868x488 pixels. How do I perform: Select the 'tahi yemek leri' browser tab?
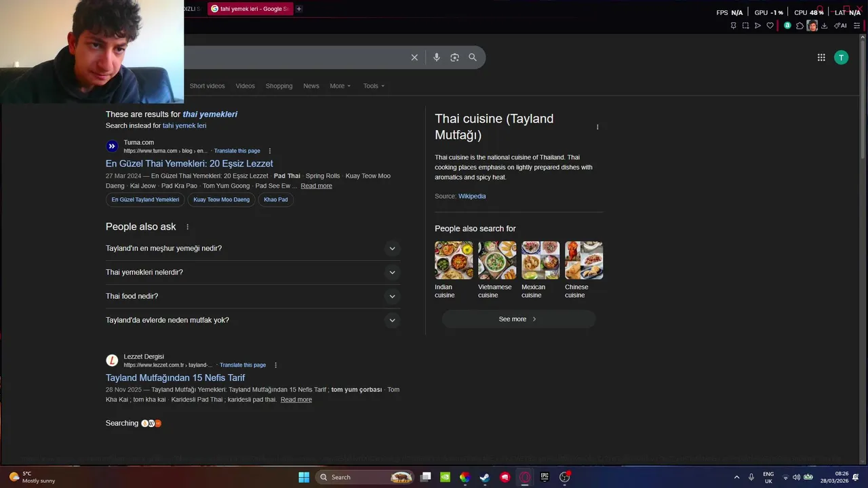pos(250,9)
